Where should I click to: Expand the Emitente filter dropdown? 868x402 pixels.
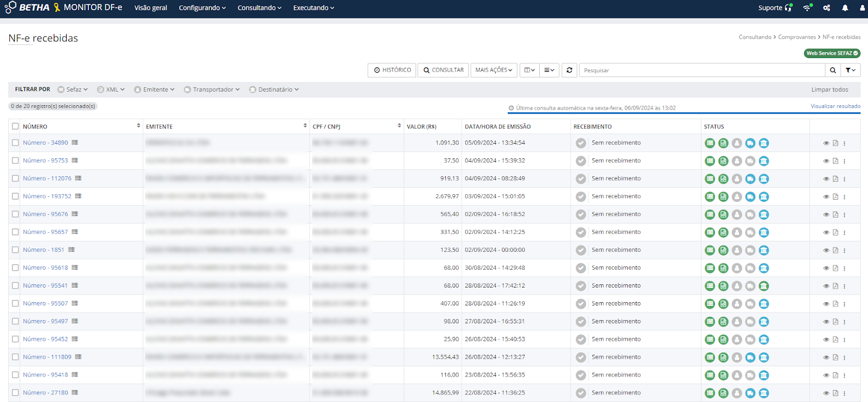point(155,90)
